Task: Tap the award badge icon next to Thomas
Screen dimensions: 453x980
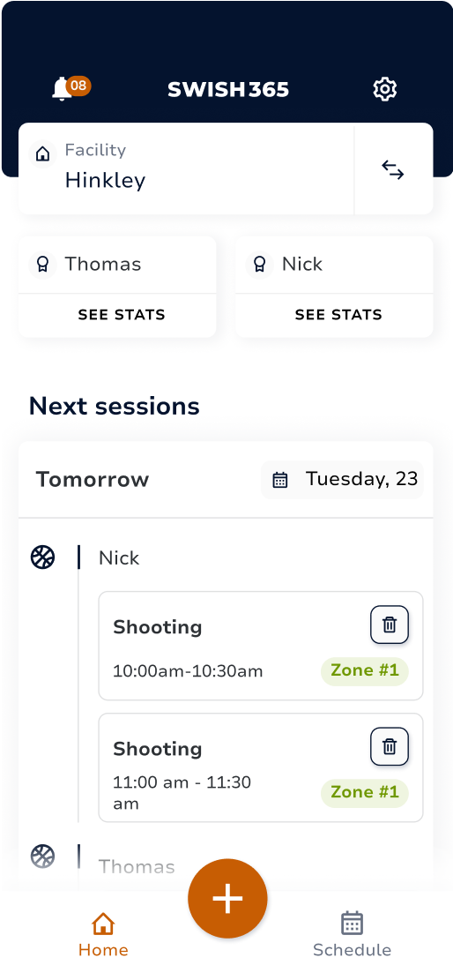Action: [x=42, y=265]
